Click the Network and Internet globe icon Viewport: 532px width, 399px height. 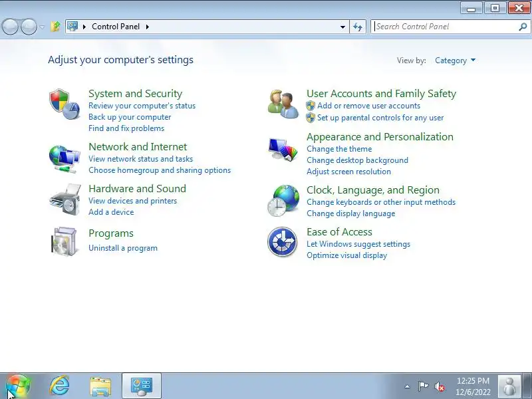pos(65,159)
